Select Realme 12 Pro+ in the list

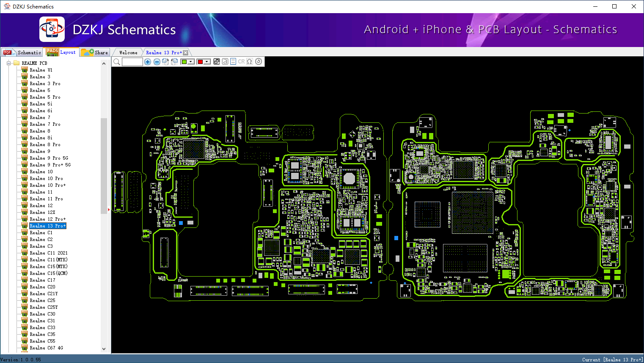coord(48,219)
